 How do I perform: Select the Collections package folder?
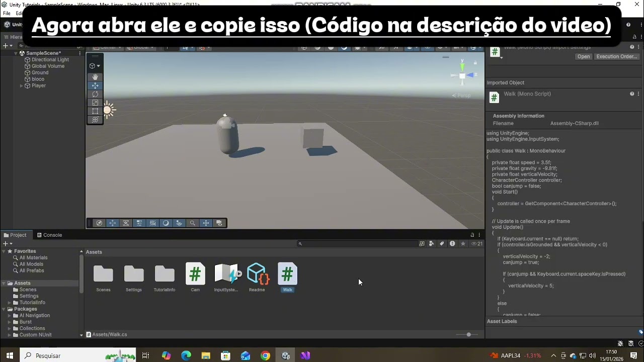pos(32,329)
